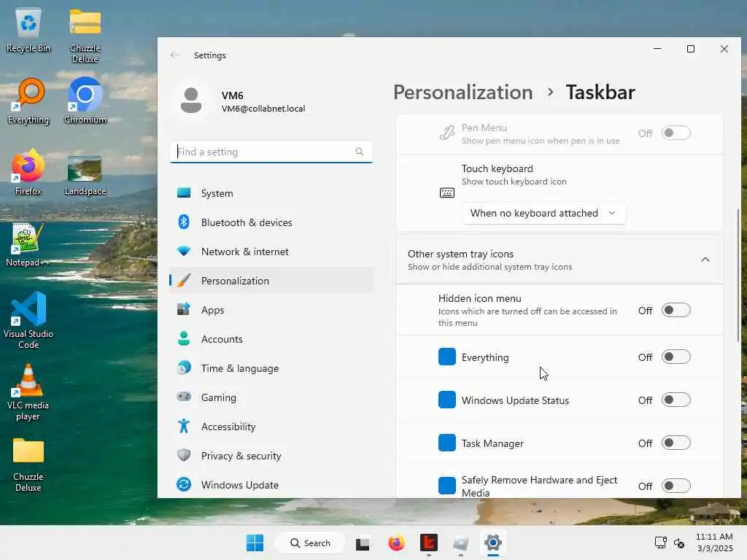Click the search magnifier in Find a setting
The width and height of the screenshot is (747, 560).
click(x=359, y=152)
